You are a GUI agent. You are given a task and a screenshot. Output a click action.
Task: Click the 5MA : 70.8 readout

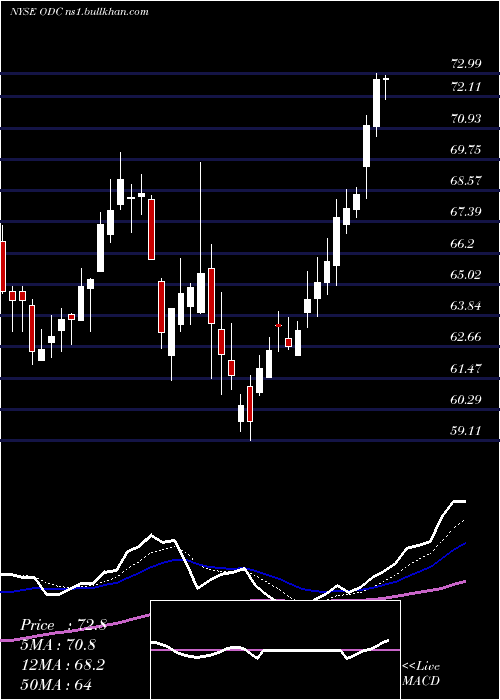point(58,645)
